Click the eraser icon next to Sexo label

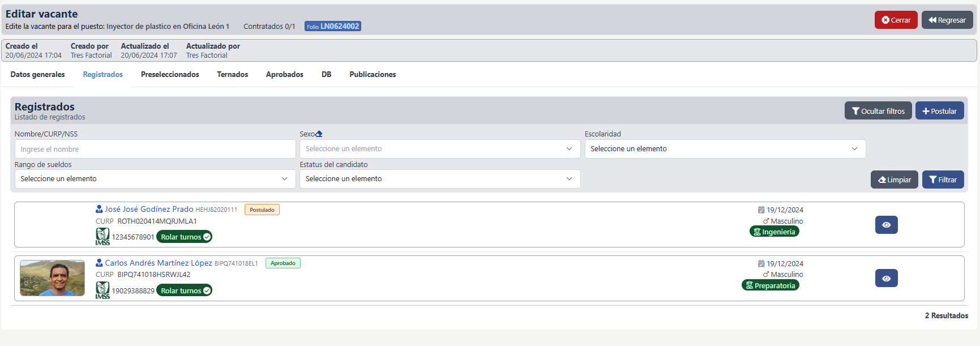click(x=319, y=134)
